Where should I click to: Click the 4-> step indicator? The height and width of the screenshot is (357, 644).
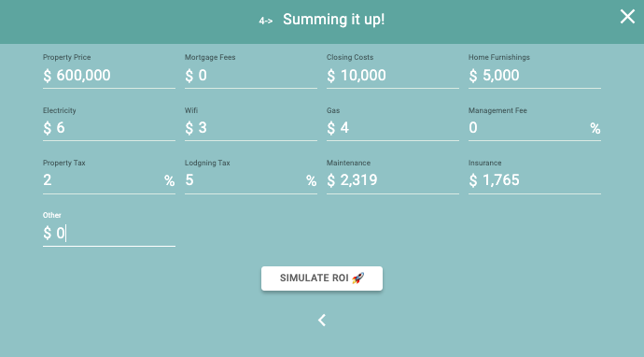click(266, 21)
